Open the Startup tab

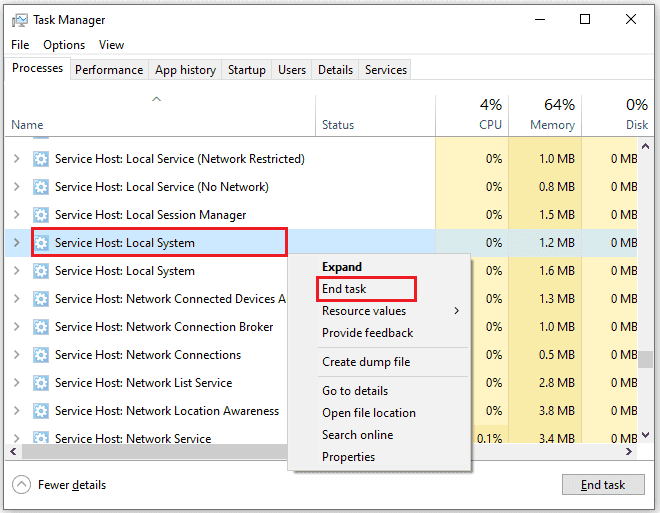click(x=247, y=70)
